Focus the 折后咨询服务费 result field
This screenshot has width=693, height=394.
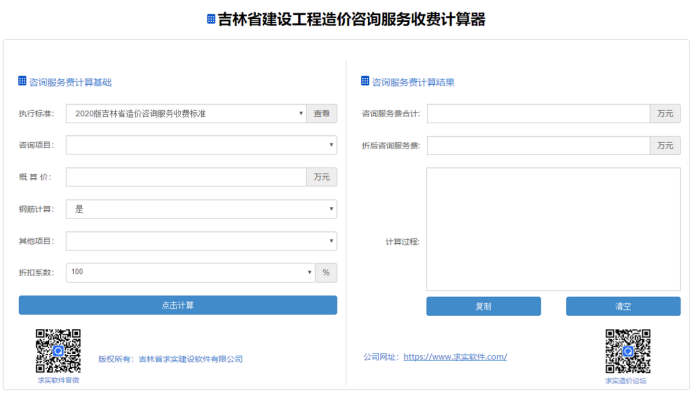(538, 145)
